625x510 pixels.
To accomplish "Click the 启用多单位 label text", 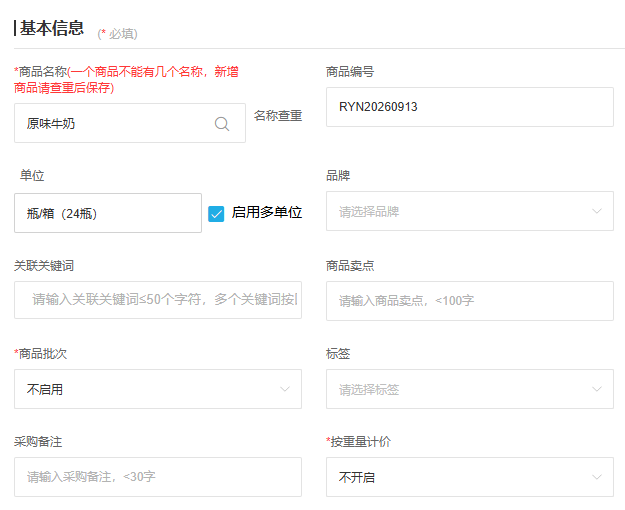I will click(267, 213).
